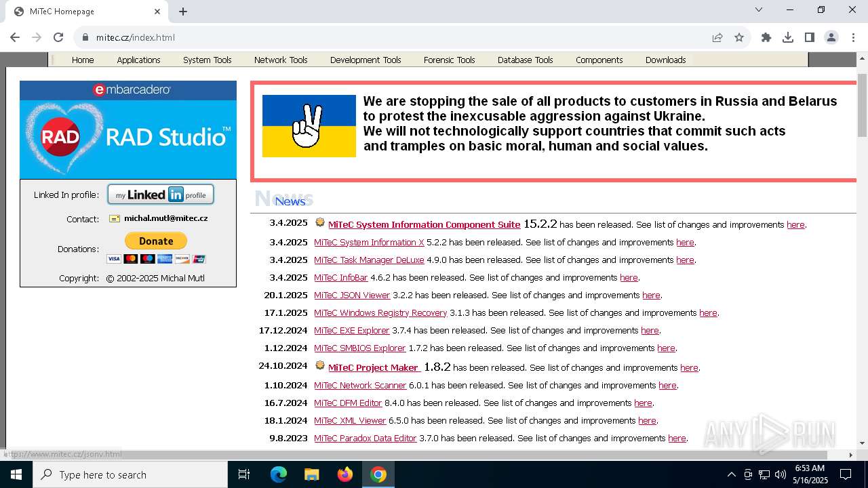The width and height of the screenshot is (868, 488).
Task: Click 'here' for Network Scanner 6.0.1 changes
Action: coord(667,385)
